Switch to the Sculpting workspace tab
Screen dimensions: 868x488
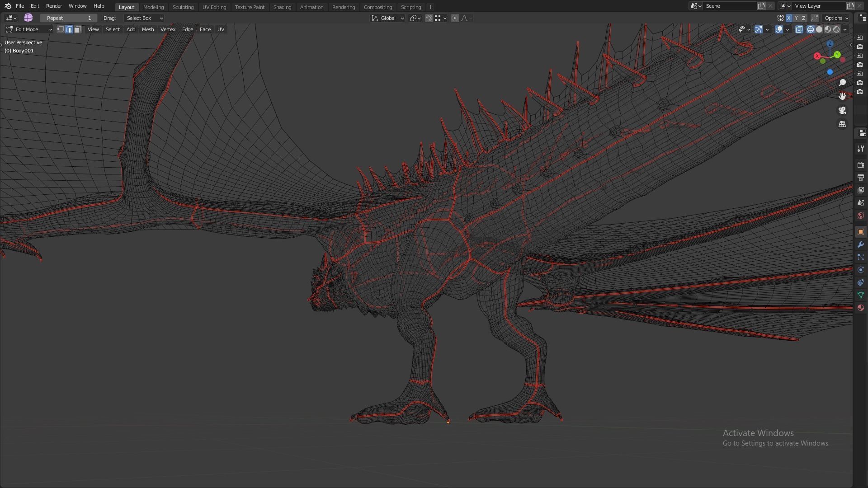183,7
